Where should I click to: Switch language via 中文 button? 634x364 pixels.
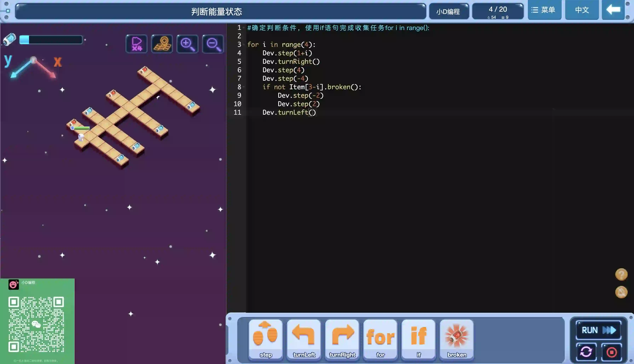(582, 10)
